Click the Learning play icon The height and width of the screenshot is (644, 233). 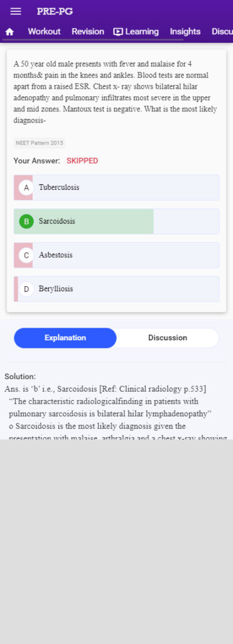tap(118, 31)
